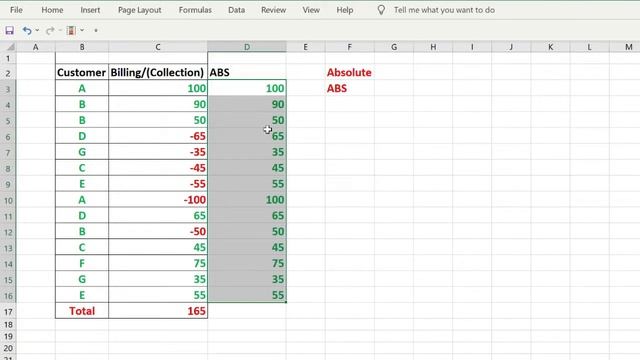Select column A header
The height and width of the screenshot is (360, 640).
36,47
